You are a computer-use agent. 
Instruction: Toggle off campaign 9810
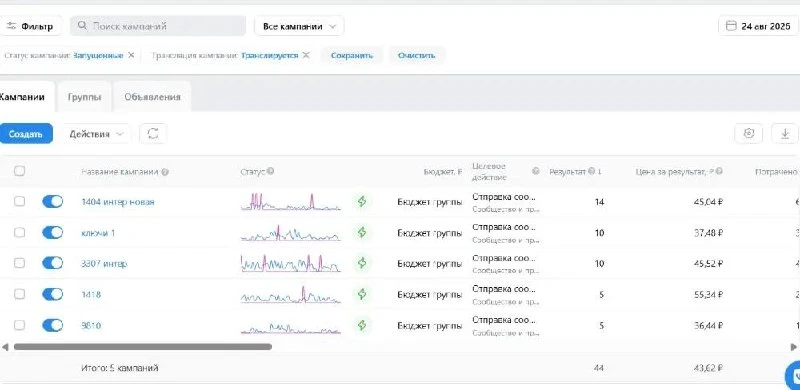[53, 325]
